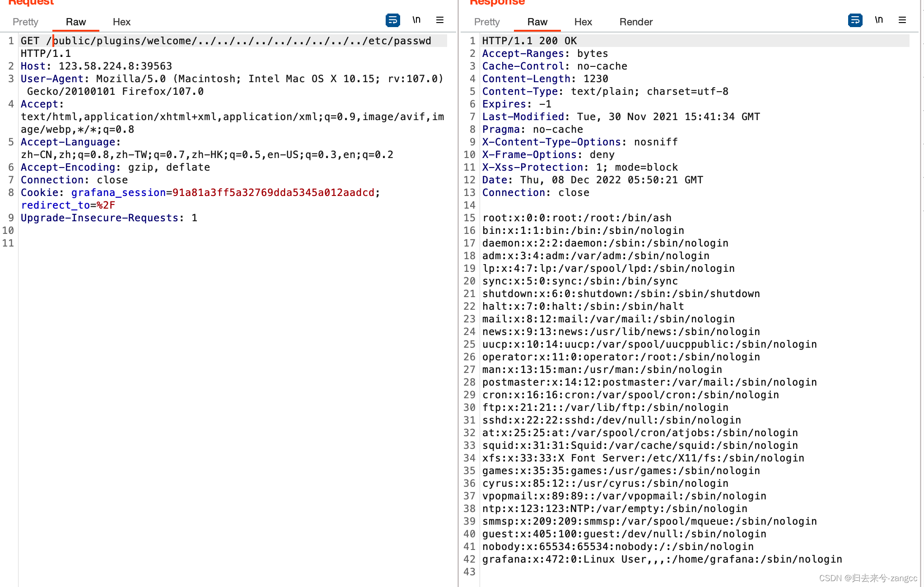Click the GET request path line
This screenshot has width=924, height=587.
(226, 41)
